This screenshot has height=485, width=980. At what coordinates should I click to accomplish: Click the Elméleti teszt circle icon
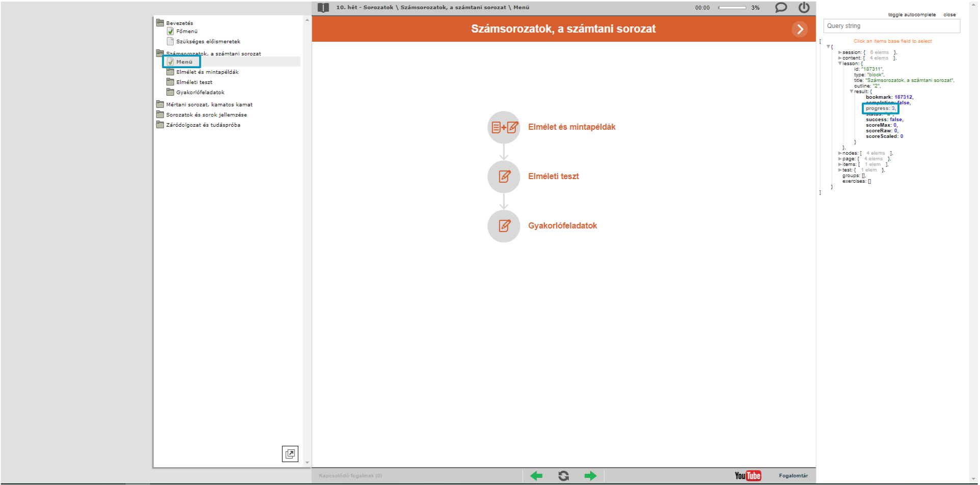pos(504,177)
